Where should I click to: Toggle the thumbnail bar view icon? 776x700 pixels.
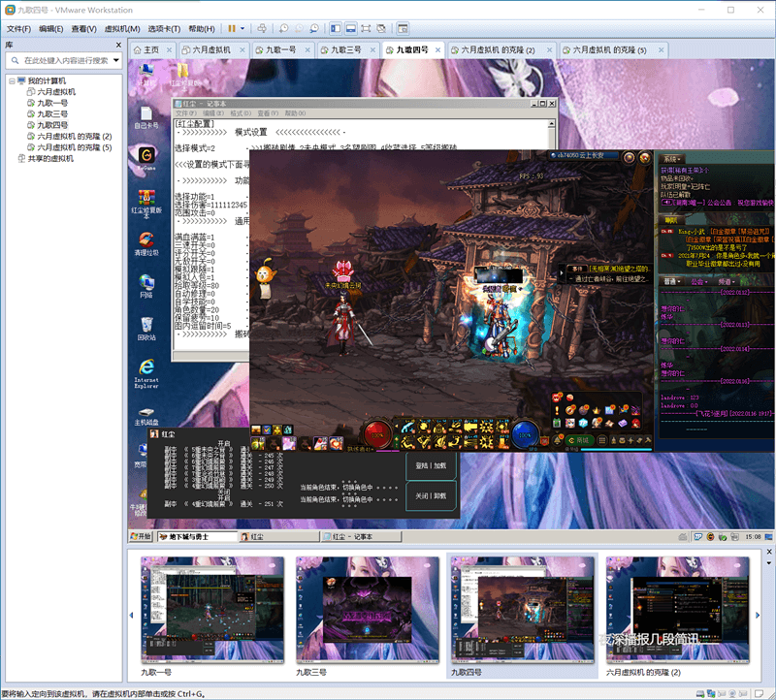click(351, 29)
